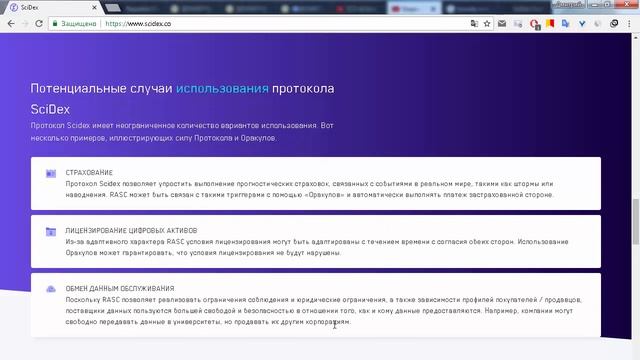Click the blue V extension icon
Screen dimensions: 640x360
pos(582,24)
